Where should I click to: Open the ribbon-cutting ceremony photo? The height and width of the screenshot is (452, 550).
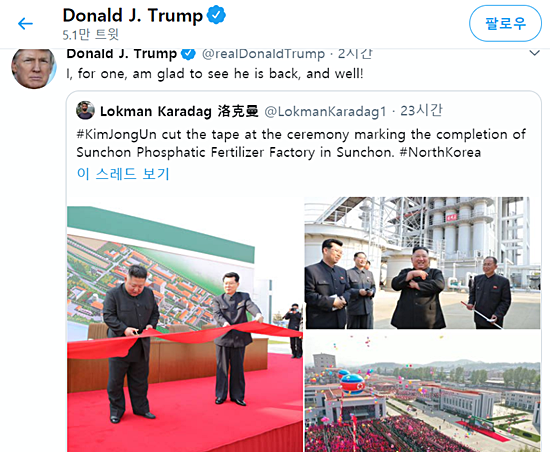click(185, 324)
